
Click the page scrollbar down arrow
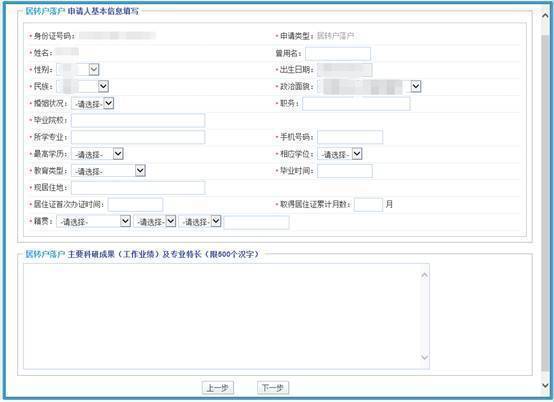pyautogui.click(x=545, y=385)
